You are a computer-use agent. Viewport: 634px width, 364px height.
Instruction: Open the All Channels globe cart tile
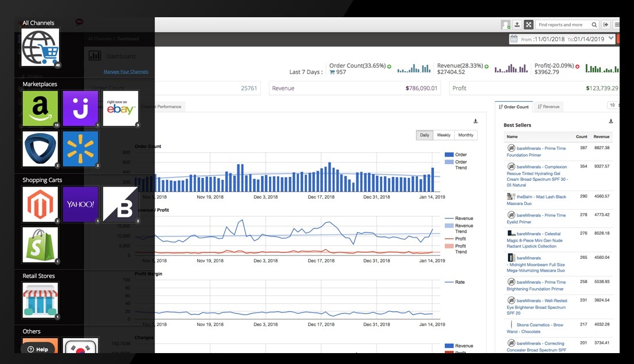tap(40, 47)
